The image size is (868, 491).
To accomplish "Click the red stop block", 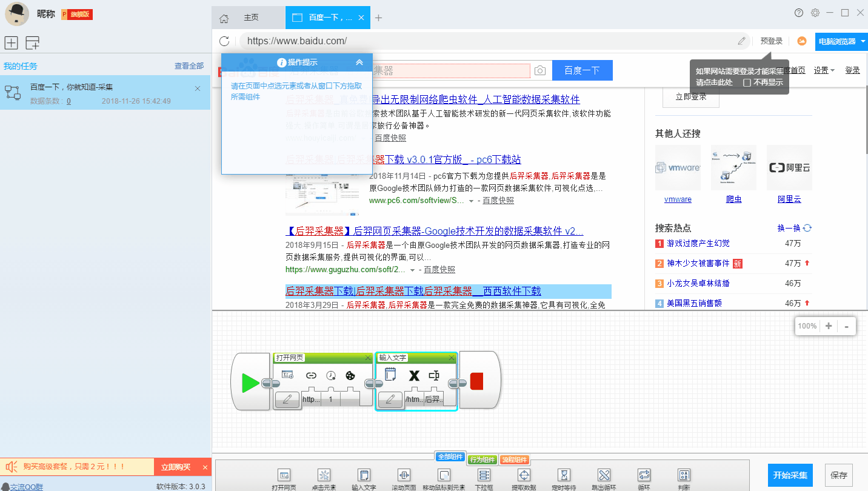I will click(477, 381).
